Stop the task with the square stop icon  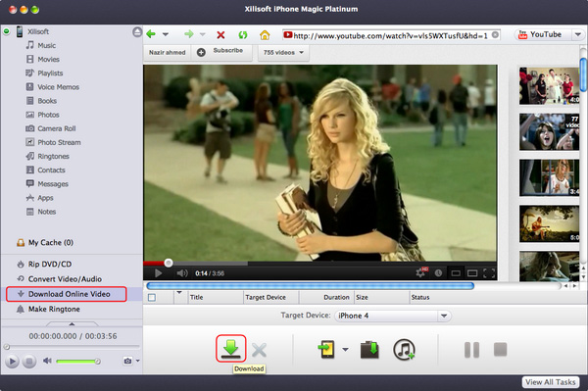(x=500, y=350)
